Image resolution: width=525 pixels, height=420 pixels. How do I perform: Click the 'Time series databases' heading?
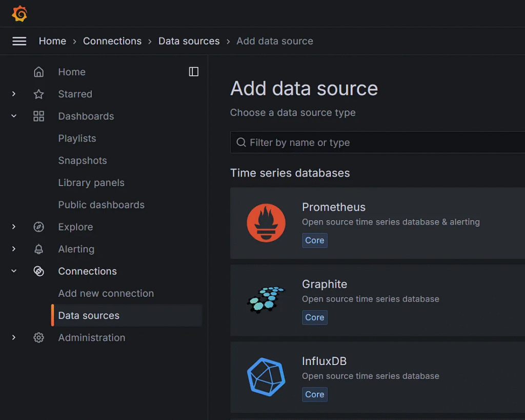(290, 173)
